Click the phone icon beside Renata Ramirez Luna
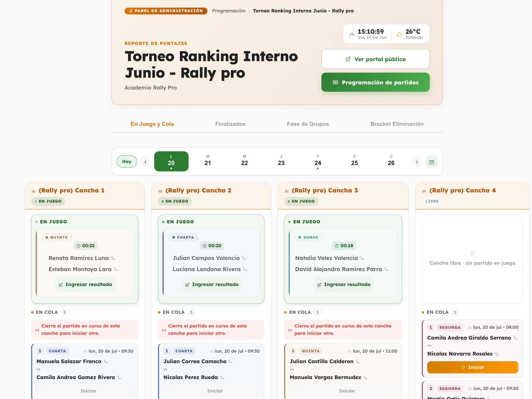The height and width of the screenshot is (399, 532). [x=113, y=258]
